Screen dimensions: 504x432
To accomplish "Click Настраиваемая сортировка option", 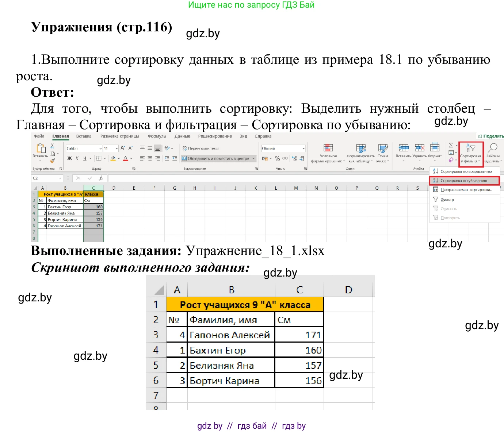I will click(x=466, y=189).
